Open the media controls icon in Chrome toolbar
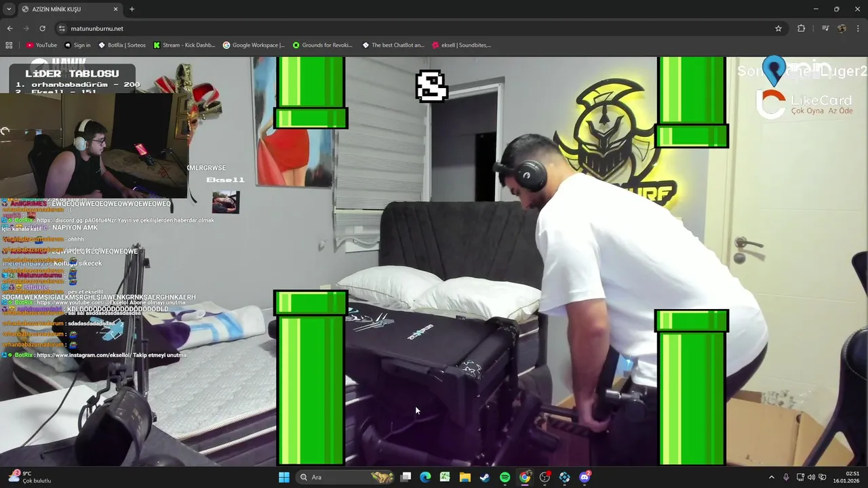The height and width of the screenshot is (488, 868). [825, 28]
